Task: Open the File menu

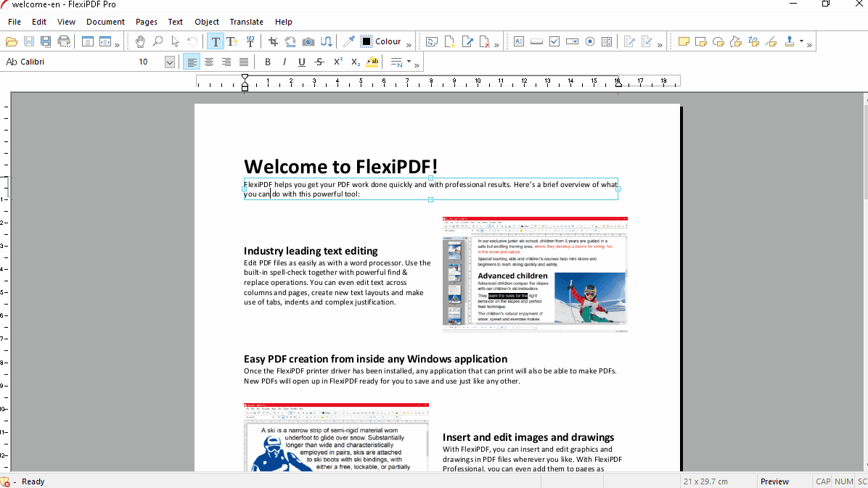Action: point(15,22)
